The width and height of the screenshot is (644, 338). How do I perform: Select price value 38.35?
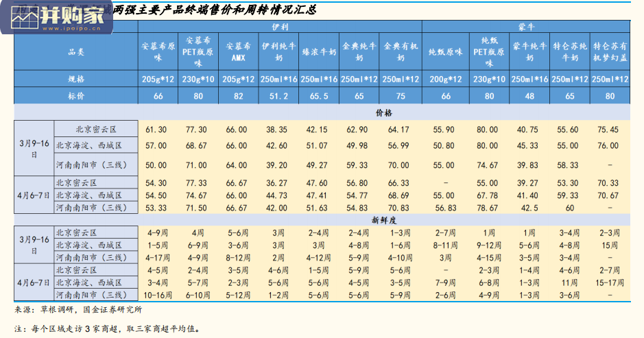[x=276, y=130]
